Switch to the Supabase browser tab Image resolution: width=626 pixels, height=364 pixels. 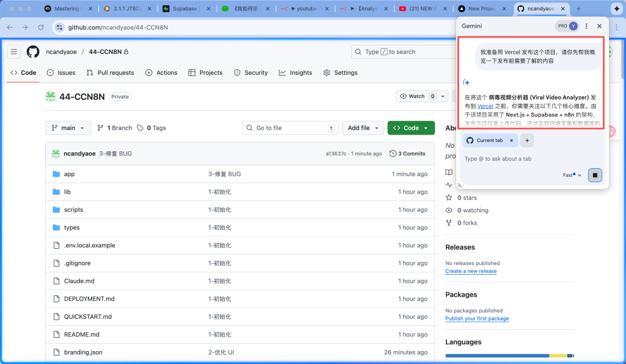185,8
